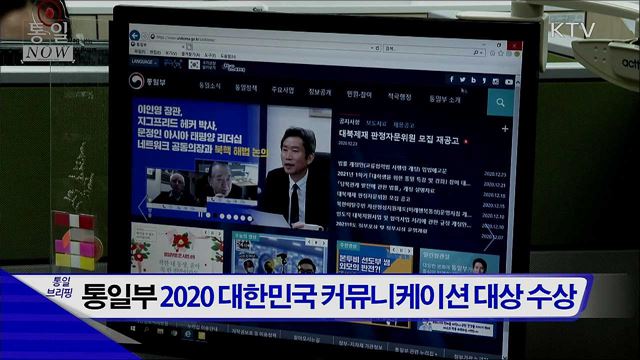Click the video-call inset in blue banner
This screenshot has height=360, width=640.
[202, 184]
